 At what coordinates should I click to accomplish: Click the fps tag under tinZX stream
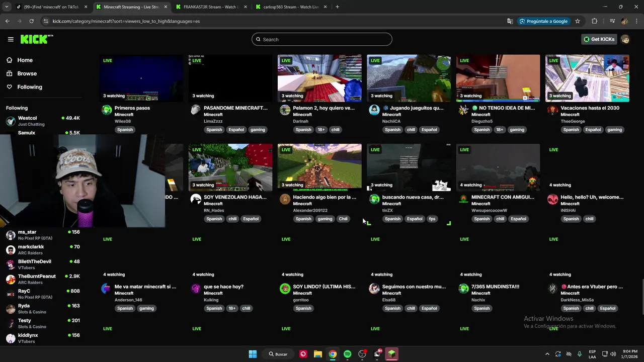pyautogui.click(x=432, y=219)
